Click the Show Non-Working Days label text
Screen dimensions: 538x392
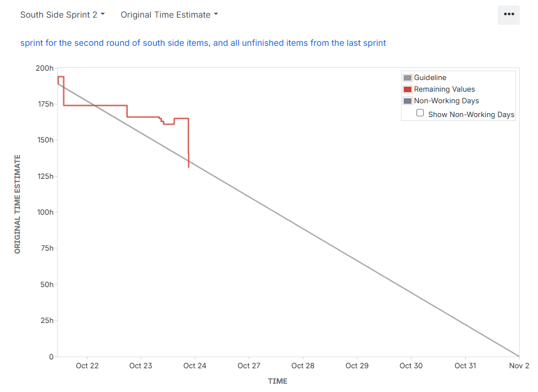coord(471,115)
